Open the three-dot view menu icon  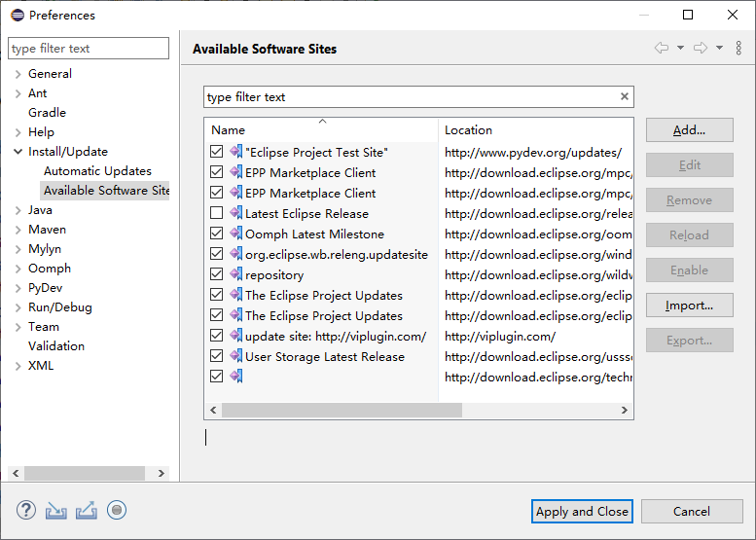point(738,48)
